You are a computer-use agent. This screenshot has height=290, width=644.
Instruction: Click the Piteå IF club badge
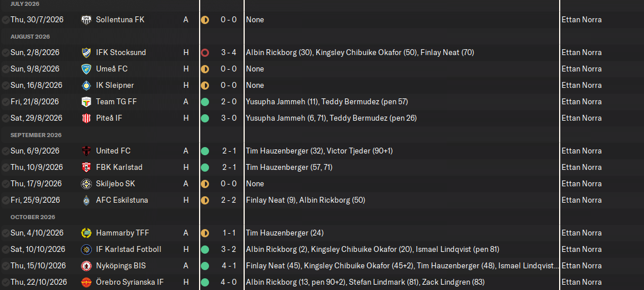coord(86,118)
